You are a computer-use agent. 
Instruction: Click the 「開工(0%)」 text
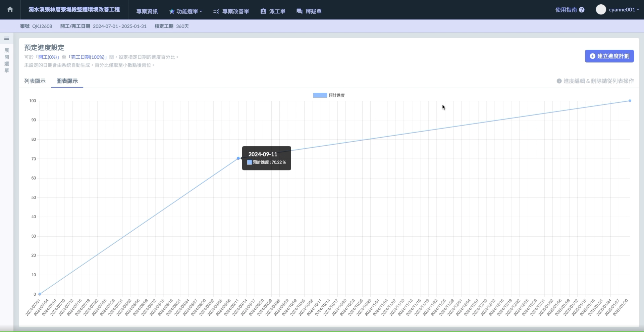tap(47, 57)
